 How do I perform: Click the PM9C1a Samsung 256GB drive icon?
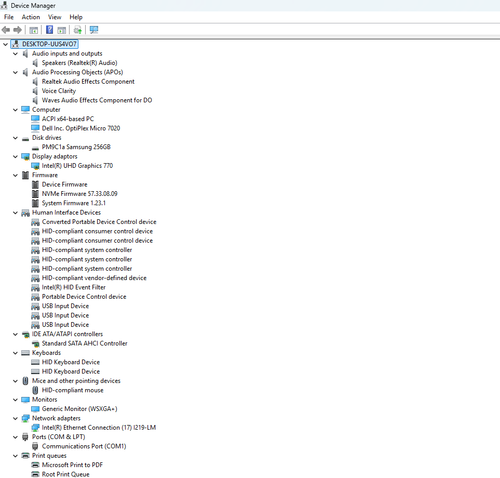click(35, 147)
